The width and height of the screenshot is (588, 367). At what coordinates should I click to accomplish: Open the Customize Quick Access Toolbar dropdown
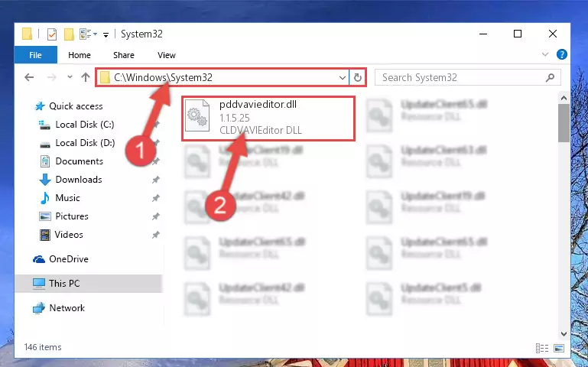[106, 35]
